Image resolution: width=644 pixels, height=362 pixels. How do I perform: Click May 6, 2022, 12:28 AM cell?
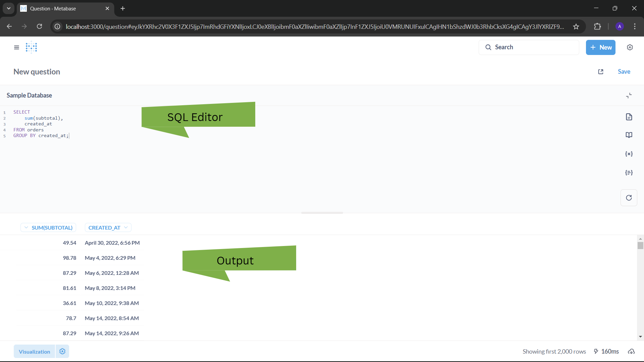(112, 273)
